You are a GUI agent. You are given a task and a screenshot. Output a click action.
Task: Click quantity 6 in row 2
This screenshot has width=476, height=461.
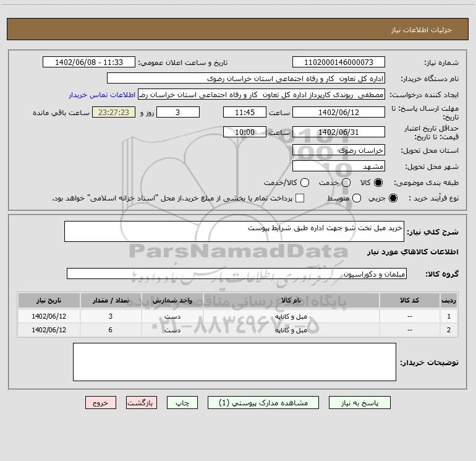(111, 330)
